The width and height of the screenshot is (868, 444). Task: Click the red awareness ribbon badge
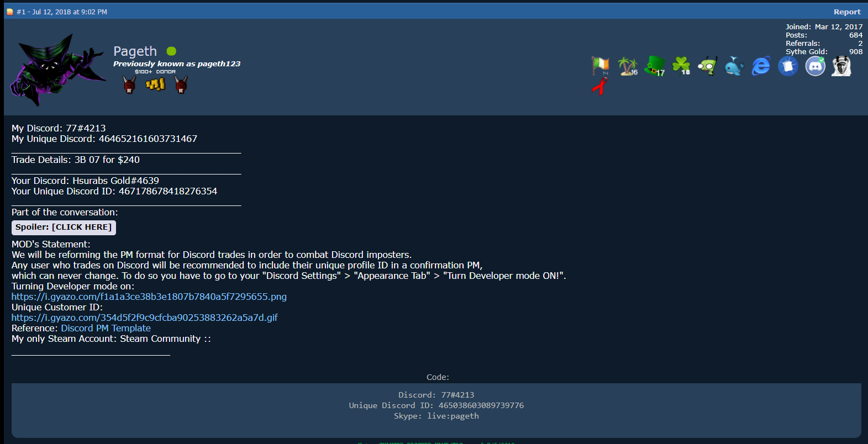click(x=599, y=86)
